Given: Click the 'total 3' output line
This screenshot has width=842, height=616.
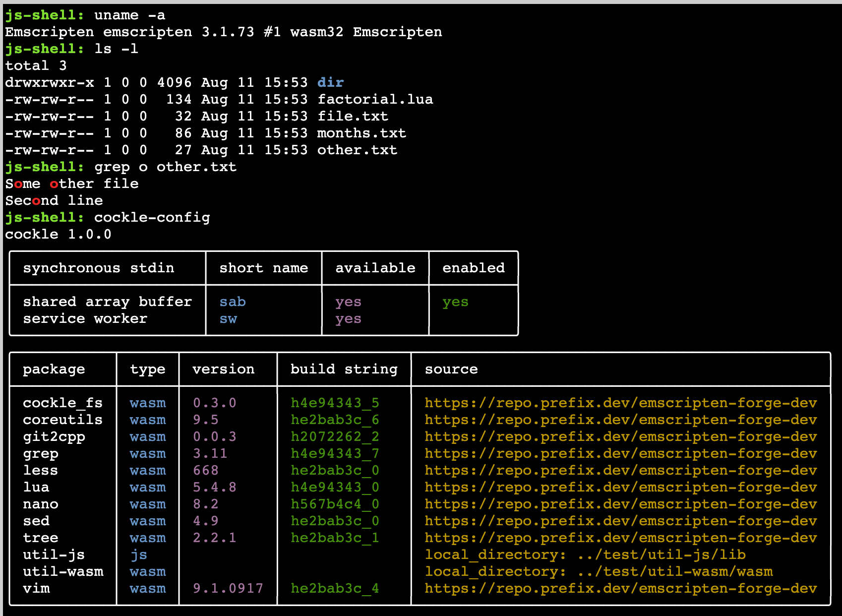Looking at the screenshot, I should pos(36,66).
